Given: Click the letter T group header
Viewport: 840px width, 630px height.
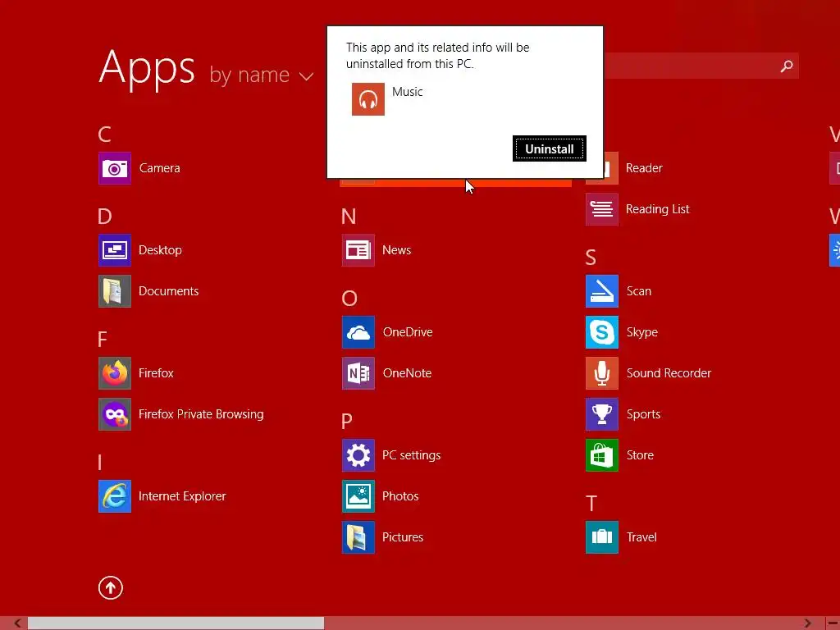Looking at the screenshot, I should click(x=591, y=504).
